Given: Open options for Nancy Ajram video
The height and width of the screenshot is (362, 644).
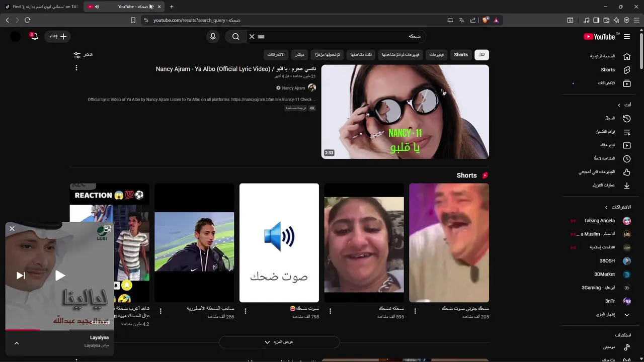Looking at the screenshot, I should (x=76, y=68).
